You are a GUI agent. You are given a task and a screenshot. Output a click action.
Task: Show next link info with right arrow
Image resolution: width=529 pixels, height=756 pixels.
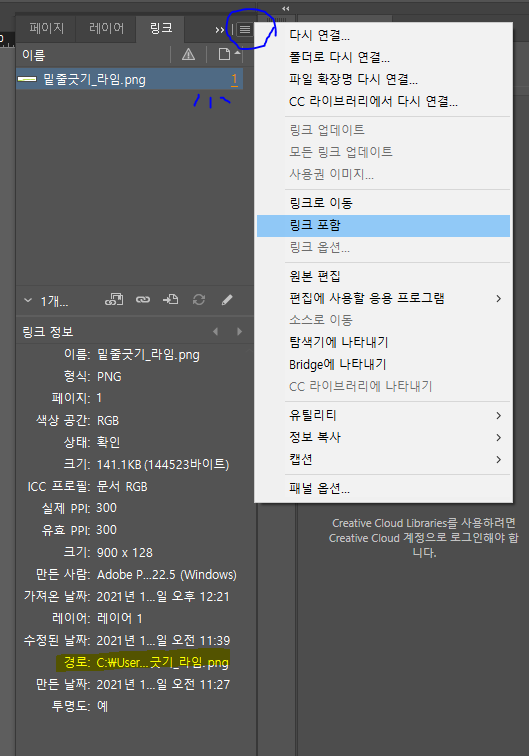239,332
